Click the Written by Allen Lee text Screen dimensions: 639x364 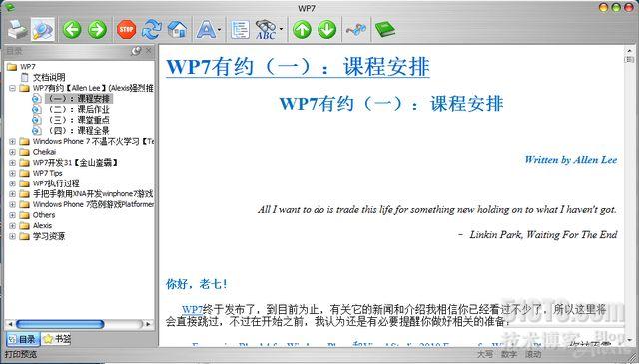(x=571, y=160)
